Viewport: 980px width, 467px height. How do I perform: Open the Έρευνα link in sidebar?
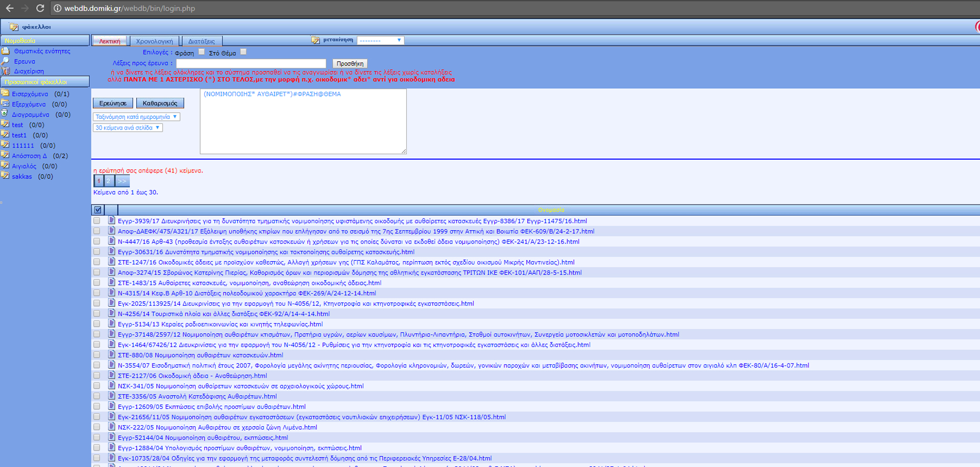24,61
